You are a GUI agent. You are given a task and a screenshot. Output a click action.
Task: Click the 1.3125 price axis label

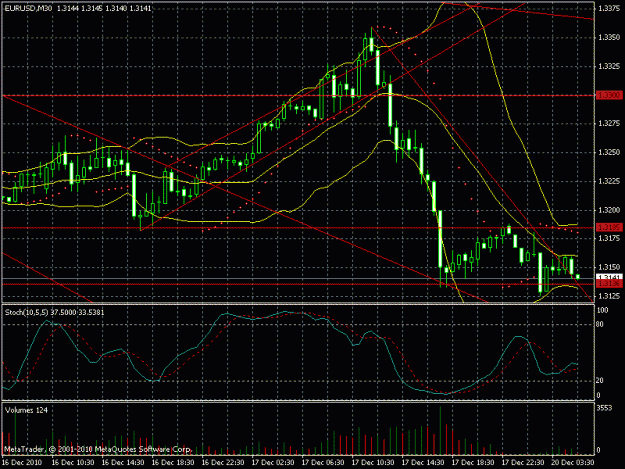609,296
